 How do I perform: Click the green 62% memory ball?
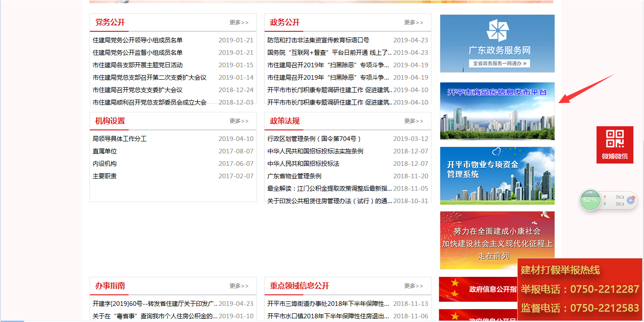click(x=590, y=200)
